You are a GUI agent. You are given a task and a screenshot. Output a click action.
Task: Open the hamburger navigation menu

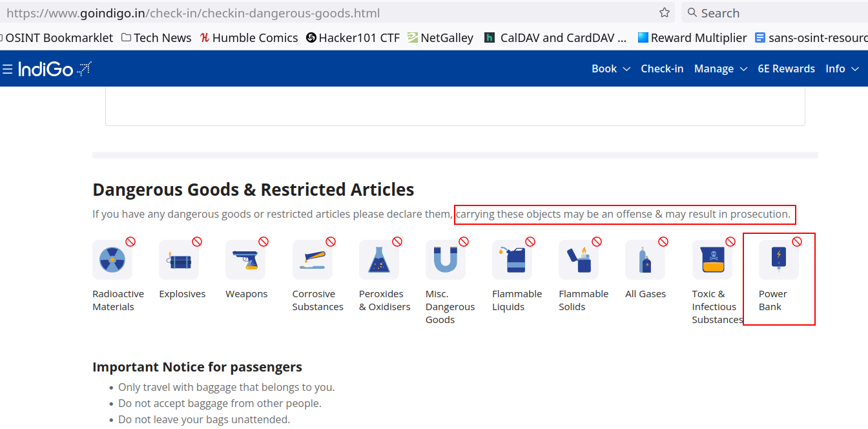8,68
